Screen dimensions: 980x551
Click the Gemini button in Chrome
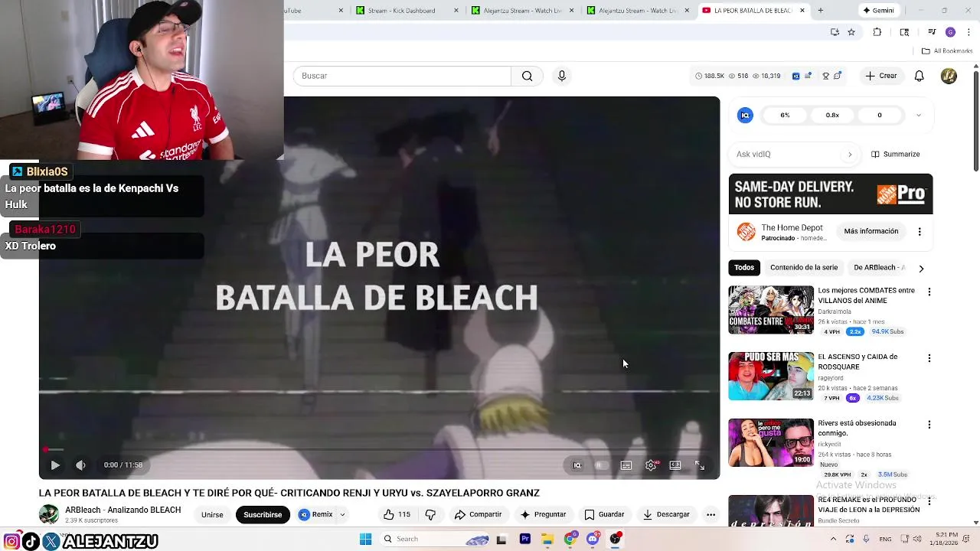click(878, 11)
